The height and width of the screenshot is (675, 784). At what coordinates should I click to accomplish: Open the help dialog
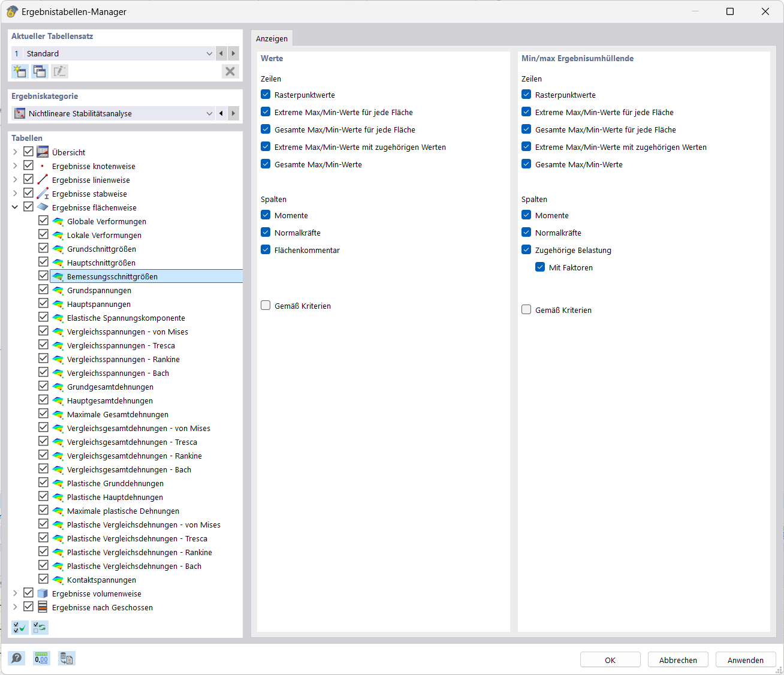click(x=16, y=658)
